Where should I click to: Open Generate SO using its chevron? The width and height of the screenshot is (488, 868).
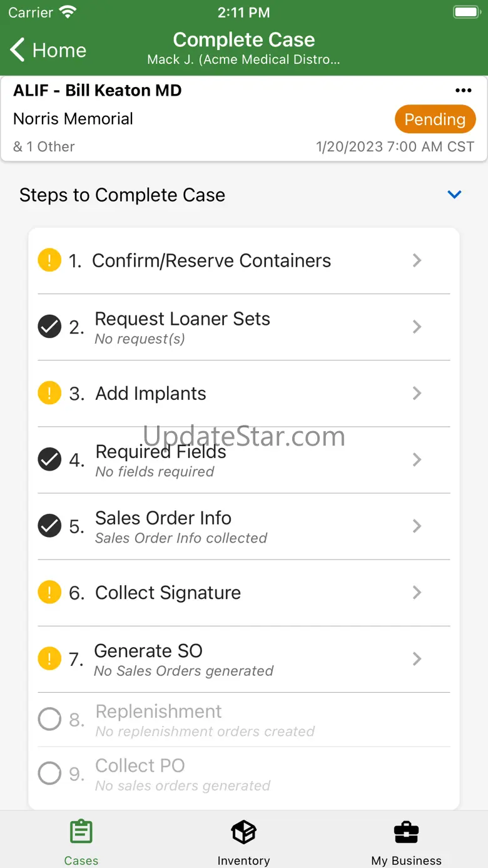pos(417,659)
